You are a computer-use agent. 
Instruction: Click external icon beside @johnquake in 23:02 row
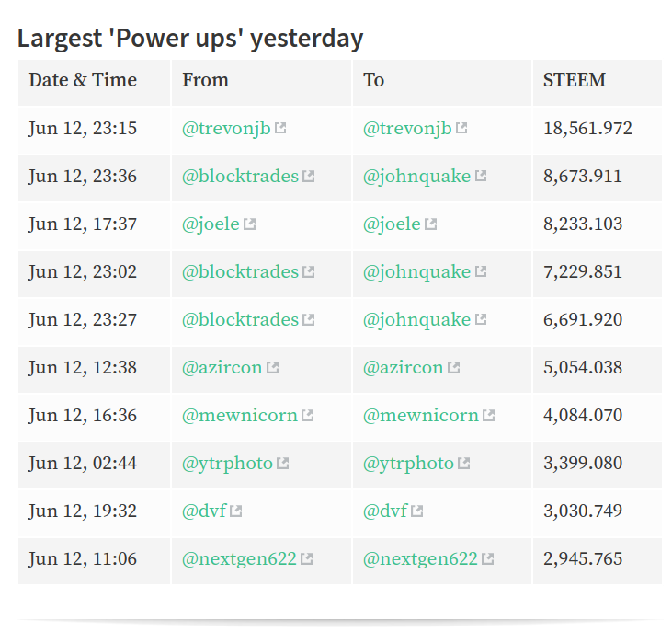(481, 271)
